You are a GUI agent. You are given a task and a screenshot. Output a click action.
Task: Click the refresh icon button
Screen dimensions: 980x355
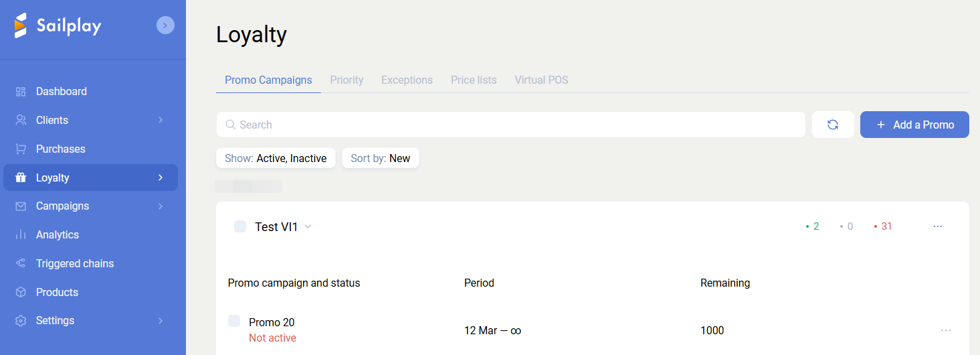pyautogui.click(x=833, y=125)
